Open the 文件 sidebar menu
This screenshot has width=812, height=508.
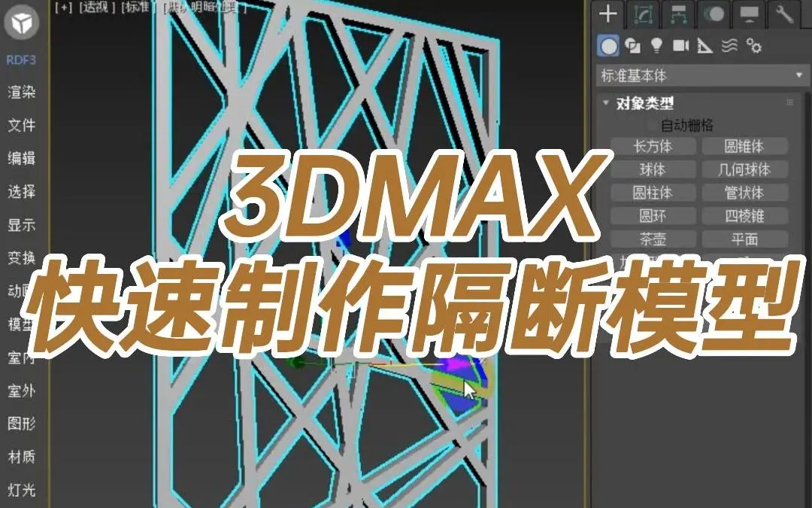coord(22,125)
